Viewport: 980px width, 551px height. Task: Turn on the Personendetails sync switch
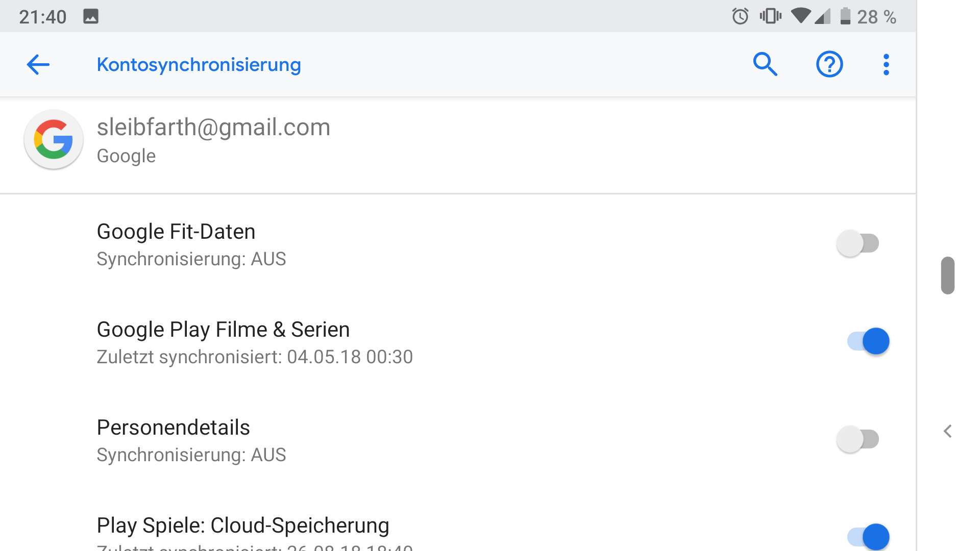[858, 439]
